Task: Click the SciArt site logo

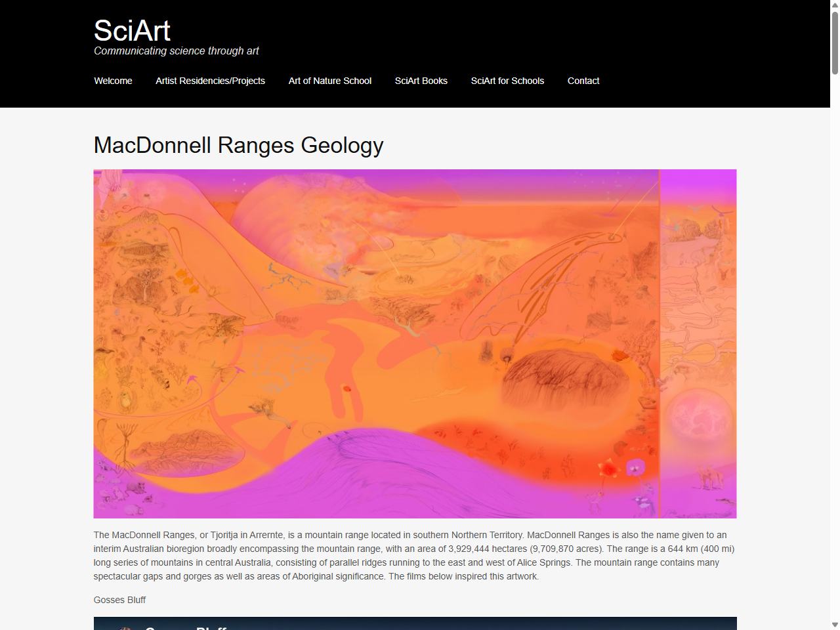Action: point(132,31)
